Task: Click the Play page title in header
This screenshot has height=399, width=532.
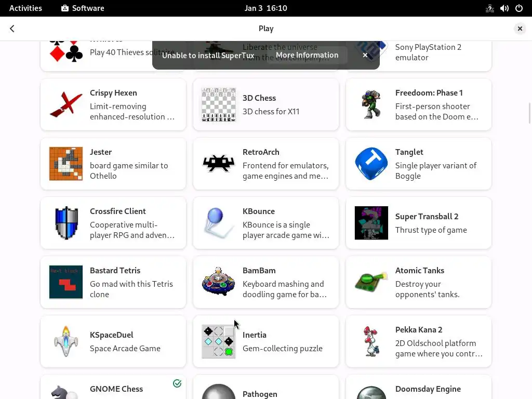Action: 266,29
